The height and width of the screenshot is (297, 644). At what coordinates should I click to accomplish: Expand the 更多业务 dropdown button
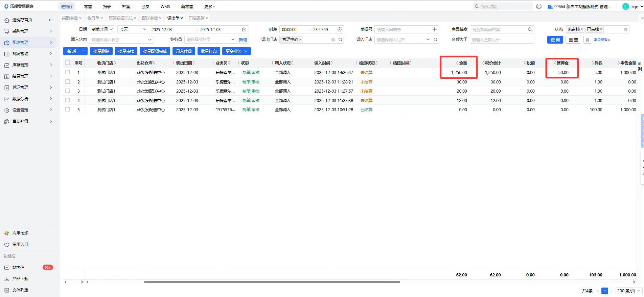tap(236, 51)
